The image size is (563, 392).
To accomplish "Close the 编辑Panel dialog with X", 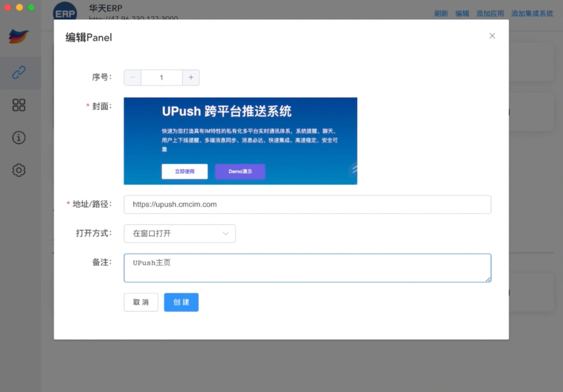I will point(492,36).
